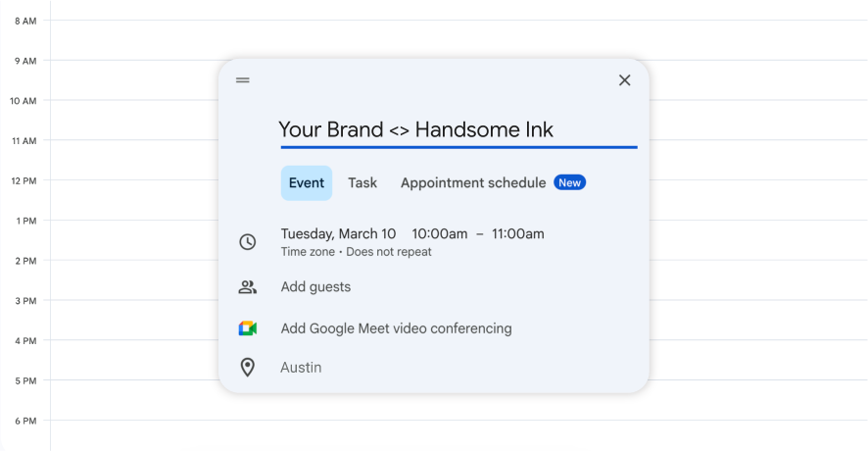
Task: Click the 3 PM time label
Action: [x=25, y=301]
